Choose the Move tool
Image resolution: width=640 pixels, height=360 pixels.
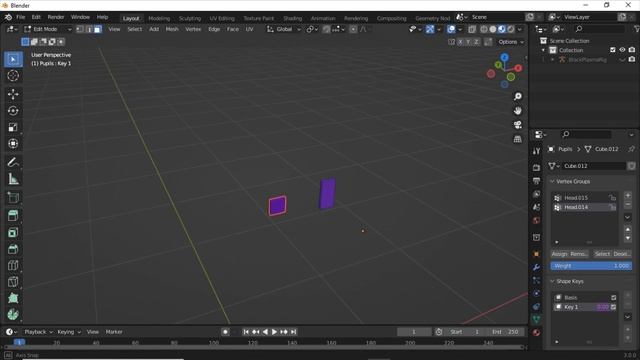tap(13, 94)
